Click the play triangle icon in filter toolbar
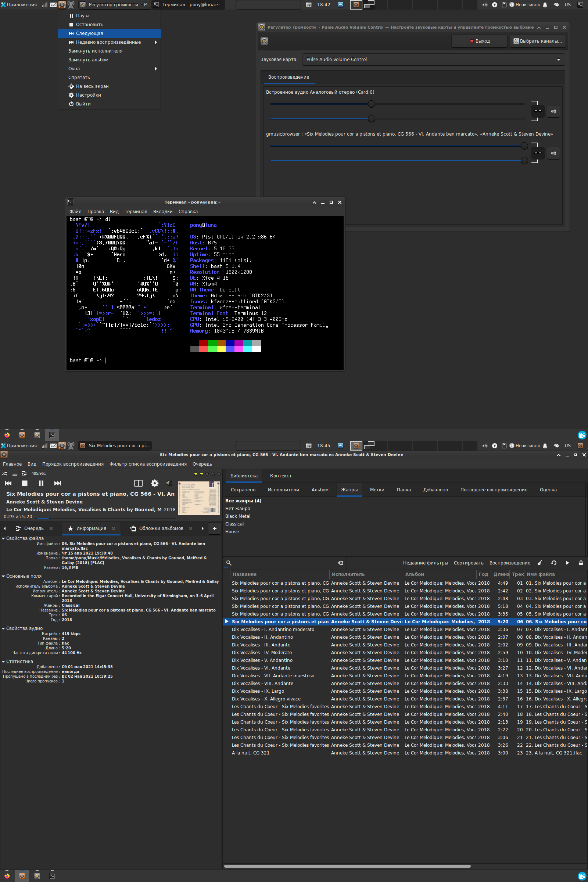 567,563
